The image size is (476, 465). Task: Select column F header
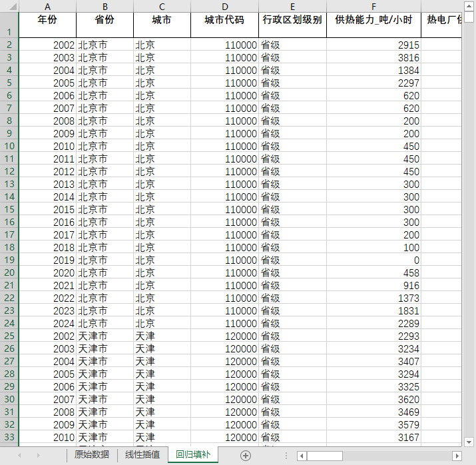coord(373,7)
